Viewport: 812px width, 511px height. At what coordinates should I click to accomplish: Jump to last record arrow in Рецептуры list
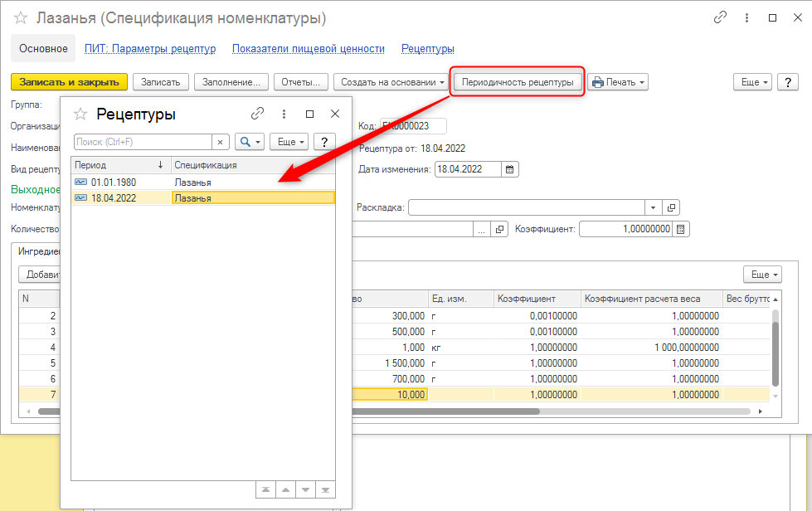[x=326, y=489]
